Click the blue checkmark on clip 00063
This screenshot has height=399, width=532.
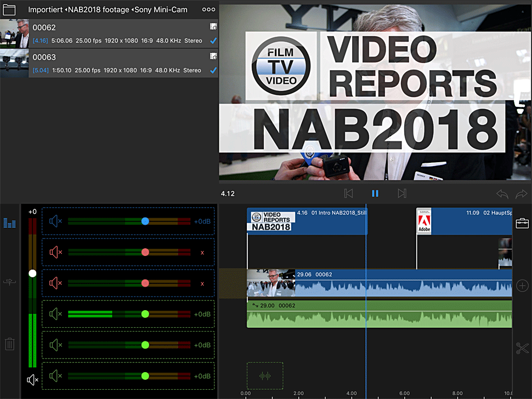[213, 71]
